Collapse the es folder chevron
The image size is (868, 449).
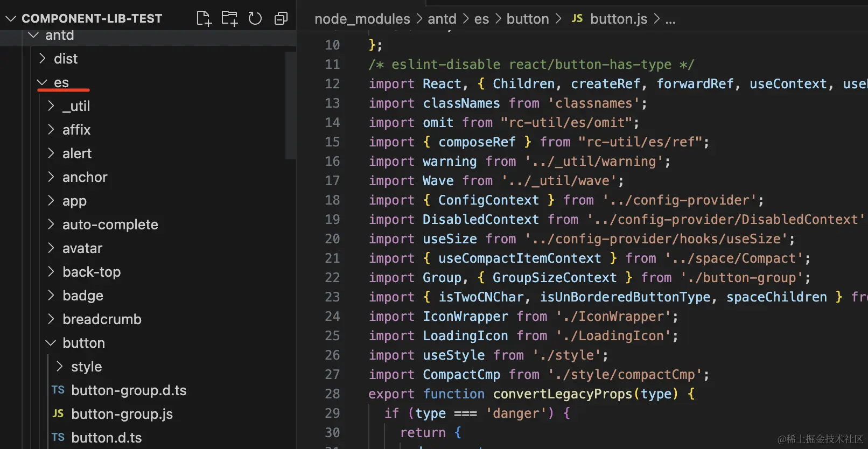43,82
